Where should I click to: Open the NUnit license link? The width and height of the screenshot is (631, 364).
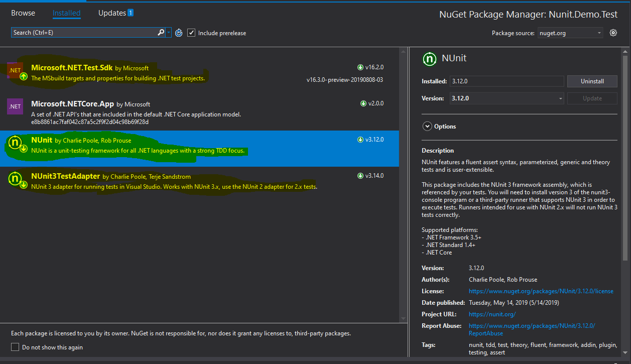pos(541,291)
